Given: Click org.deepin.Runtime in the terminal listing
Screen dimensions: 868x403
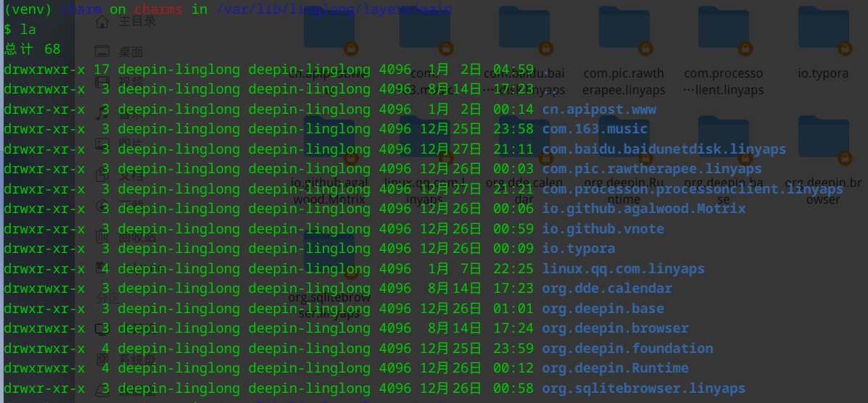Looking at the screenshot, I should point(616,369).
